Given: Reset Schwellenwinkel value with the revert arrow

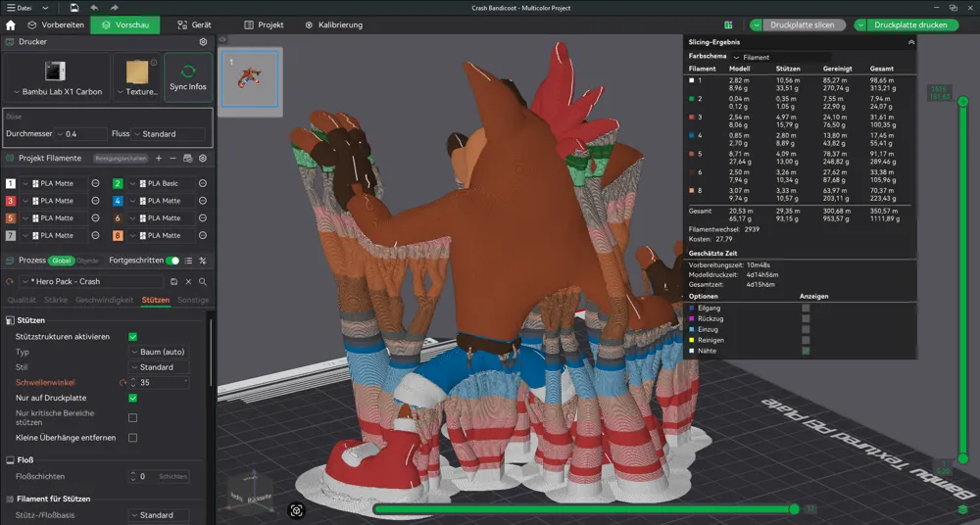Looking at the screenshot, I should pos(122,383).
